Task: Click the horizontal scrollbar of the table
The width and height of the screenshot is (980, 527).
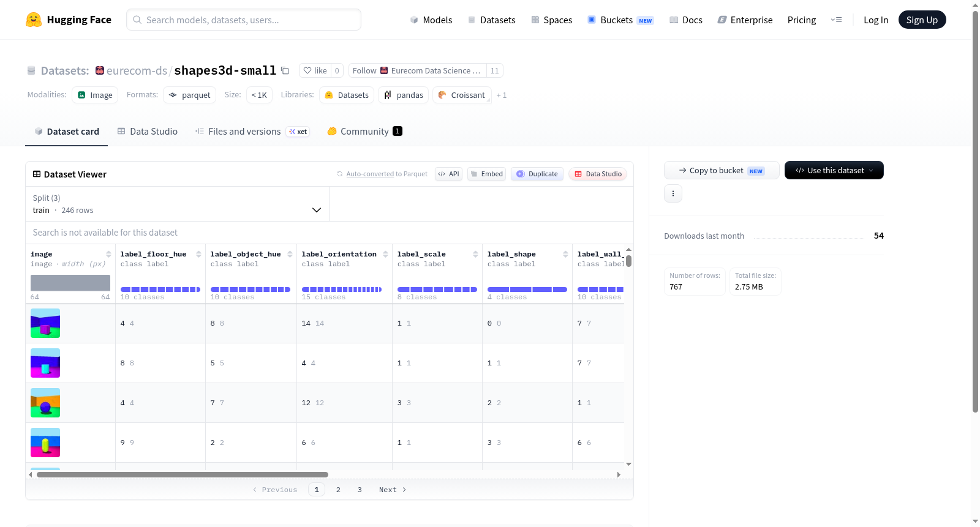Action: coord(183,474)
